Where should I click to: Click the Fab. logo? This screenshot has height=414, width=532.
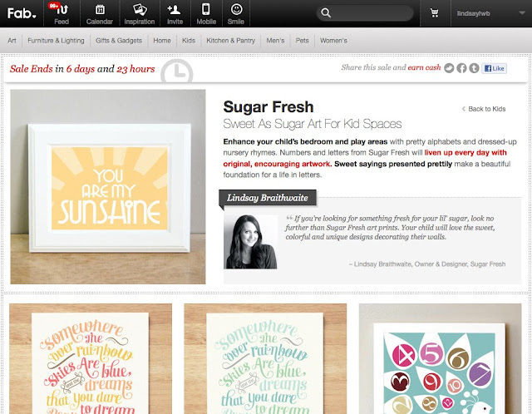tap(22, 13)
